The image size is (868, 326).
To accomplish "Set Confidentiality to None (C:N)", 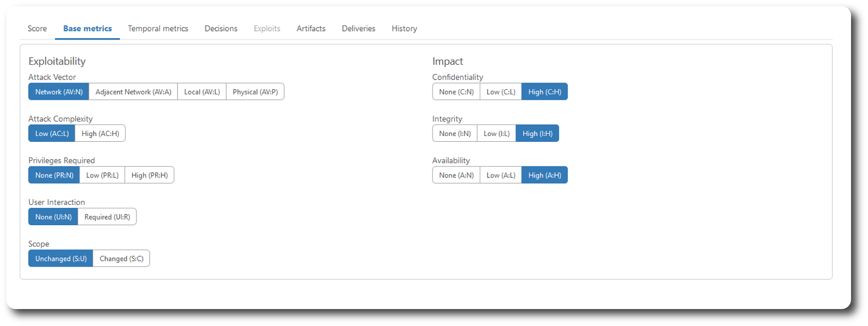I will (456, 92).
